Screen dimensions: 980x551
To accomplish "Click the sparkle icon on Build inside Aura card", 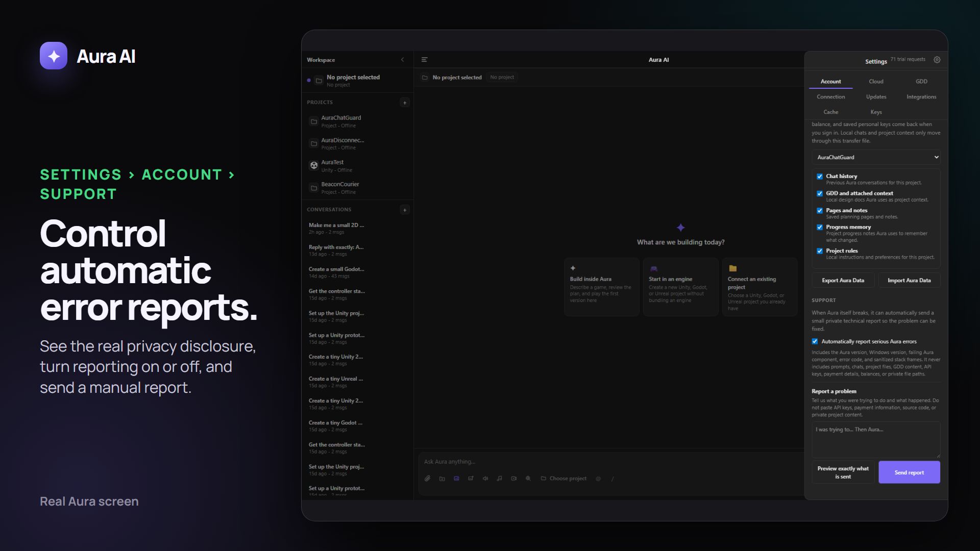I will click(573, 268).
